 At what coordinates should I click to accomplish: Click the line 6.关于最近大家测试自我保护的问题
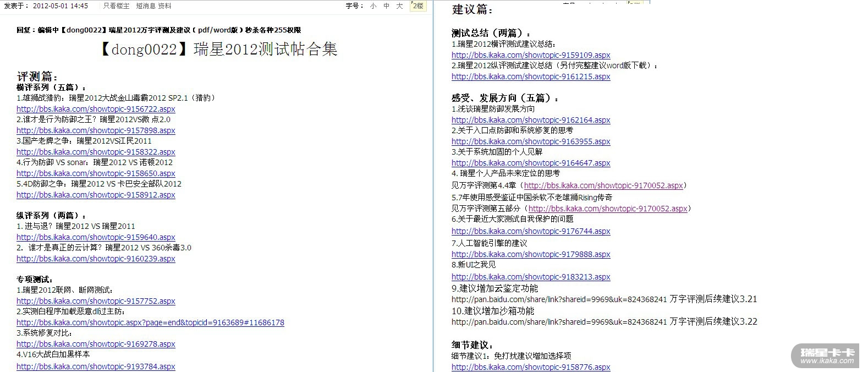513,219
